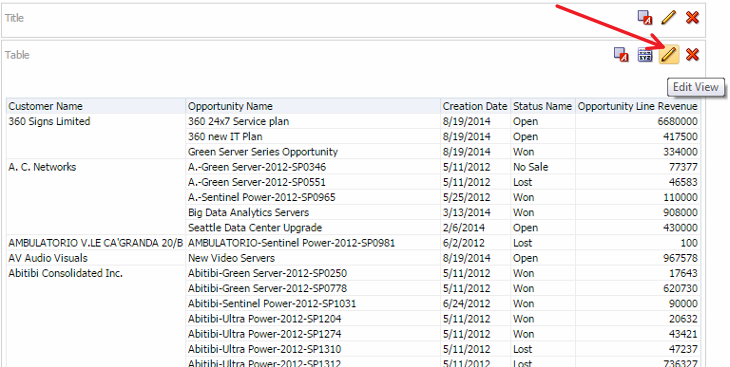Select AMBULATORIO-Sentinel Power-2012-SP0981 opportunity
This screenshot has width=730, height=367.
pos(291,243)
